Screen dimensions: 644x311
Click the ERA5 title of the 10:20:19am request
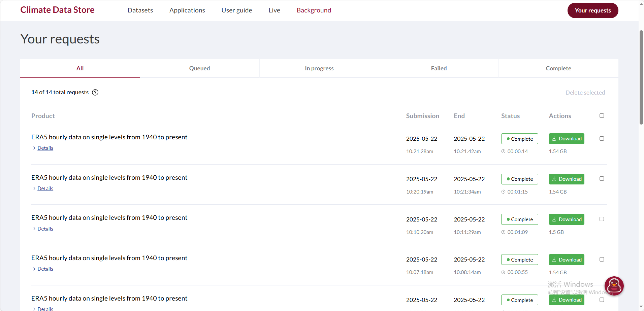tap(109, 178)
